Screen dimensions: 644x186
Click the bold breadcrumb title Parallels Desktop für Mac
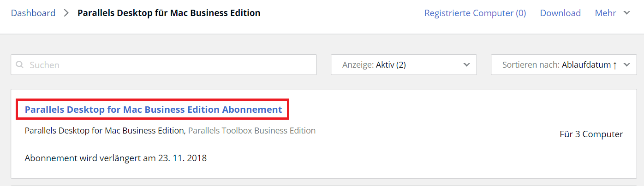tap(168, 13)
